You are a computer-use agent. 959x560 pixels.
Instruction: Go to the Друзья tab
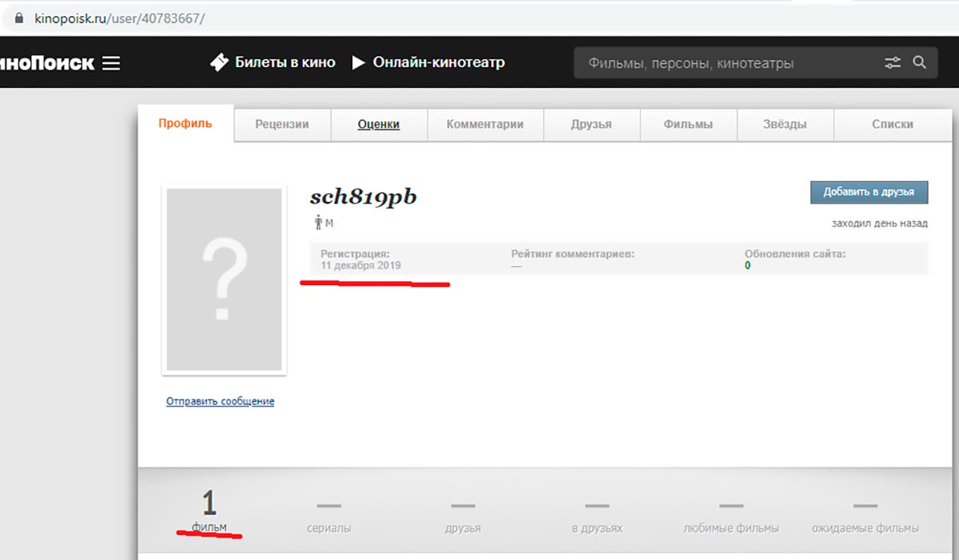point(591,124)
